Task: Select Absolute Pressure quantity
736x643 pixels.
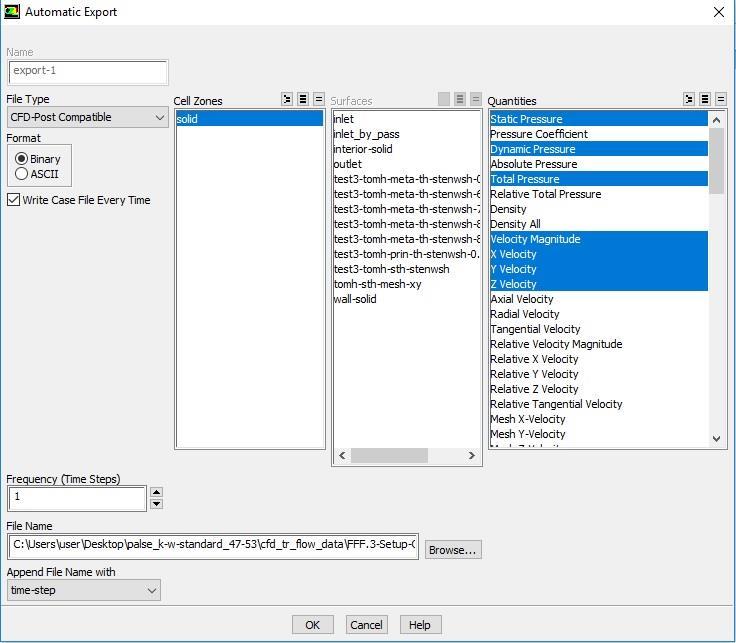Action: point(599,164)
